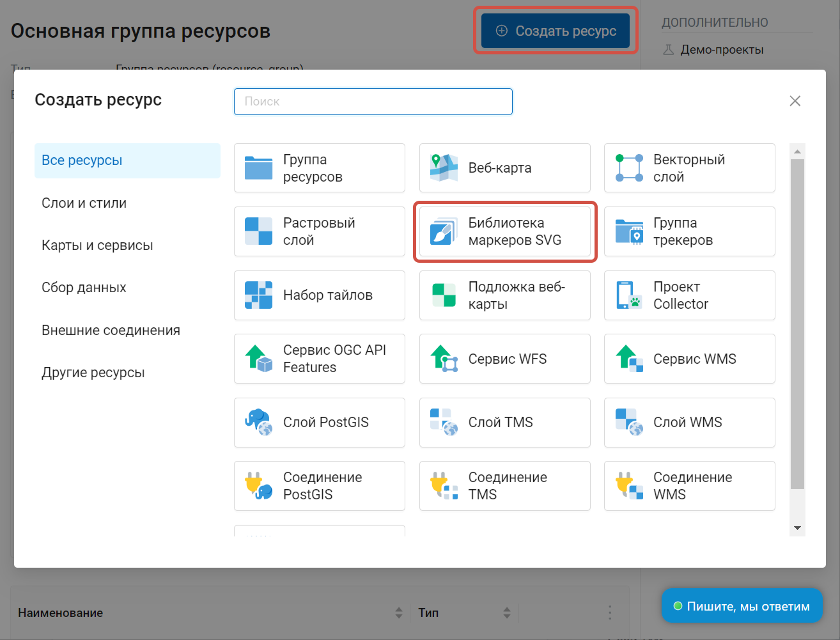Click the WFS service arrow icon
840x640 pixels.
point(444,359)
